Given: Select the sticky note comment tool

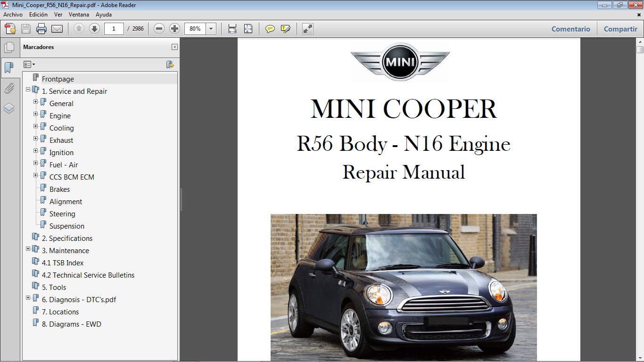Looking at the screenshot, I should tap(270, 29).
